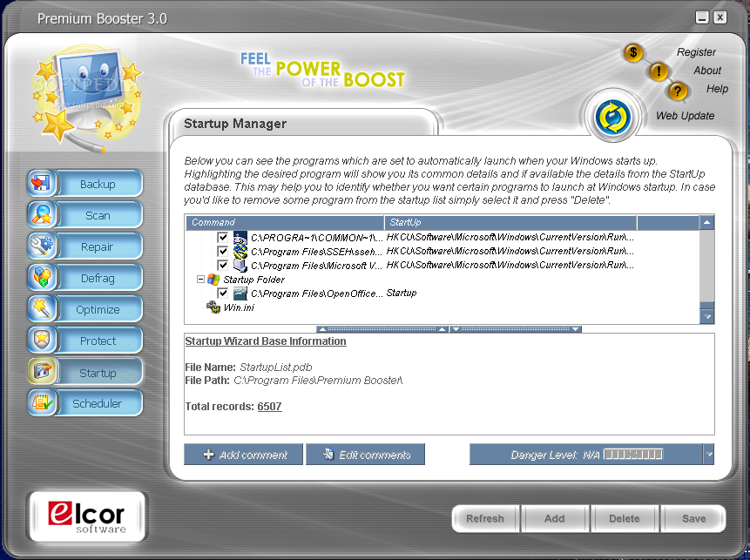Screen dimensions: 750x560
Task: Click the Save button
Action: pyautogui.click(x=693, y=518)
